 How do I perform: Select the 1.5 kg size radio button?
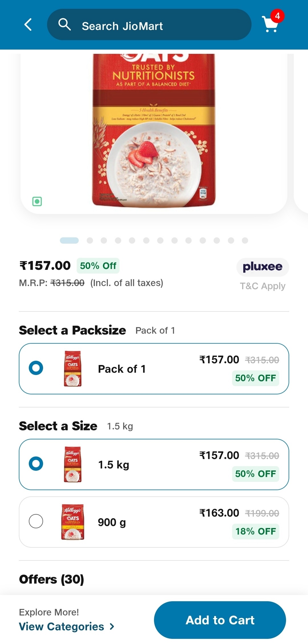pyautogui.click(x=36, y=464)
